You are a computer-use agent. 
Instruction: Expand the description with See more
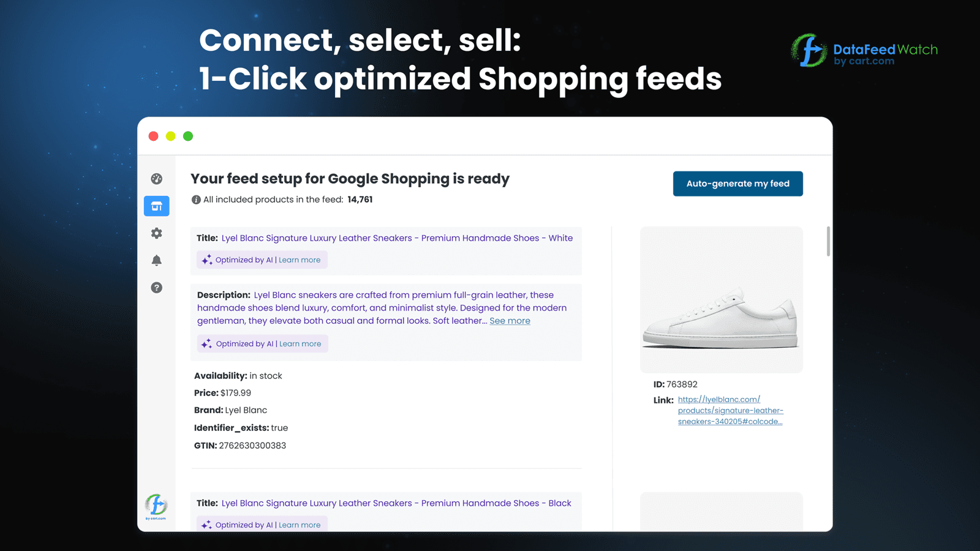510,320
